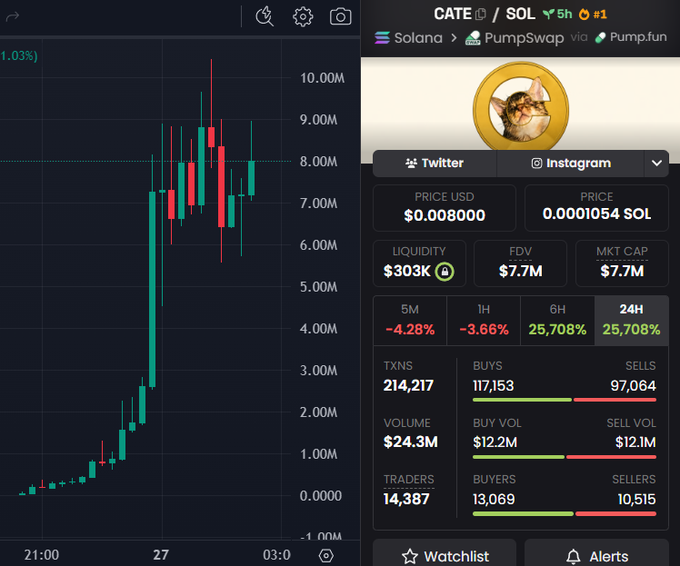Click the flame trending #1 badge
Viewport: 680px width, 566px height.
coord(592,14)
